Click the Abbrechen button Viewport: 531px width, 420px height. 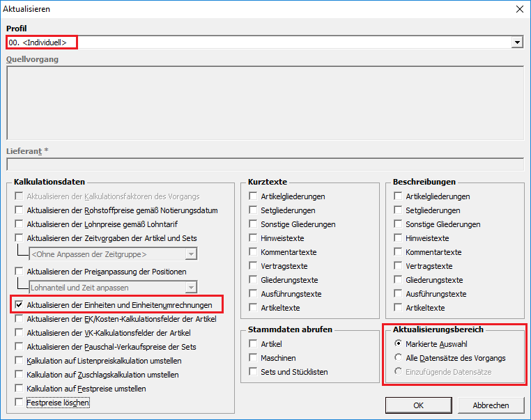click(491, 405)
